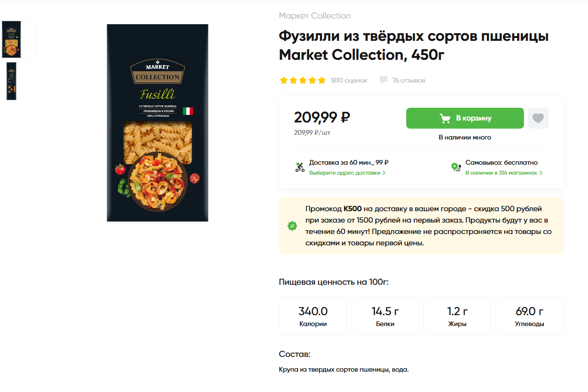Click the courier delivery bicycle icon
This screenshot has width=588, height=392.
[300, 167]
